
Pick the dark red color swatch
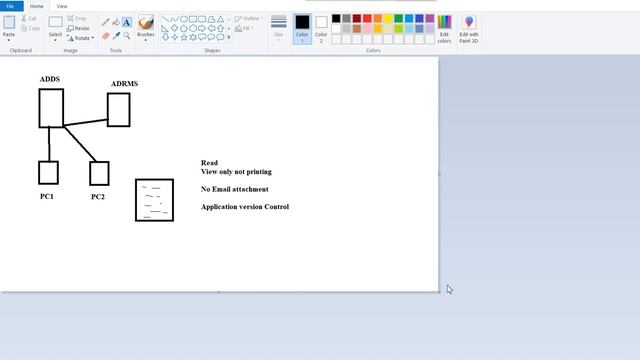(x=357, y=18)
